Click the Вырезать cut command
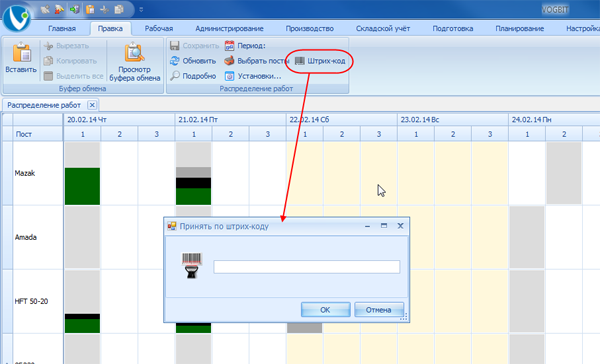 [x=67, y=46]
